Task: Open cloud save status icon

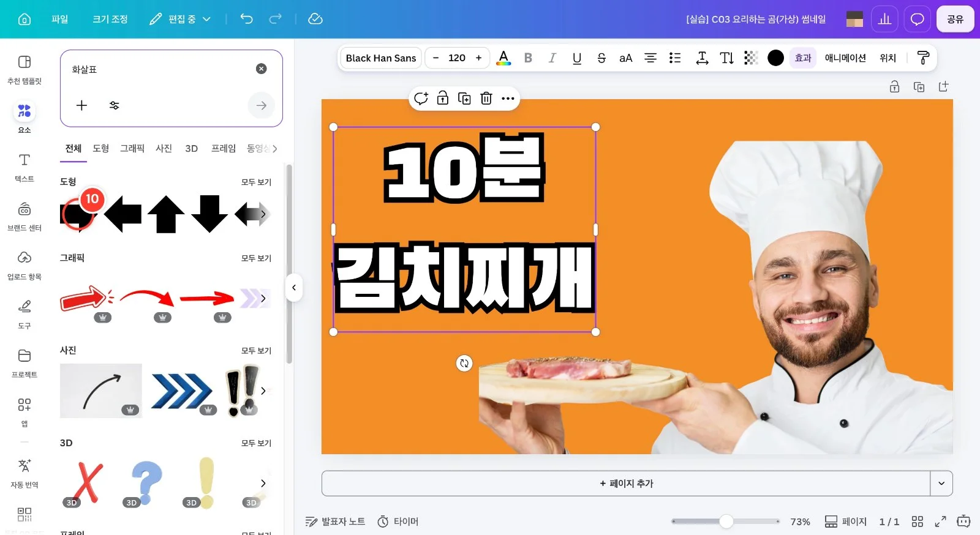Action: pos(315,19)
